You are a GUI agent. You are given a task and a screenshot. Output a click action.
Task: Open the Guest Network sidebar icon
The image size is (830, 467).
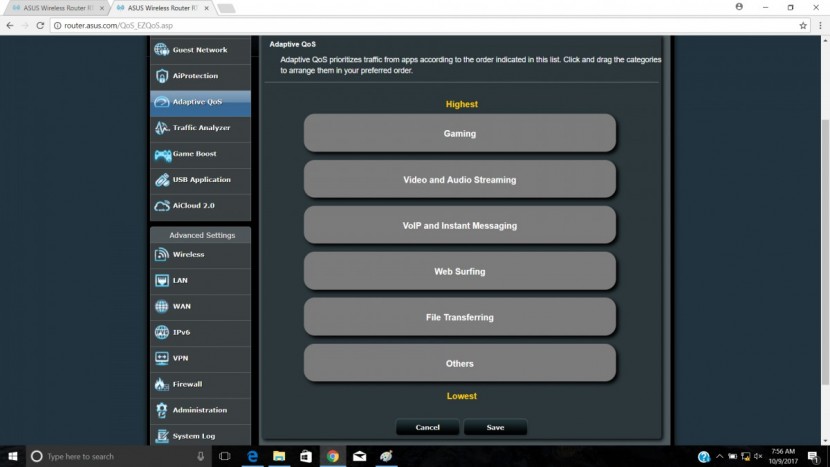162,50
